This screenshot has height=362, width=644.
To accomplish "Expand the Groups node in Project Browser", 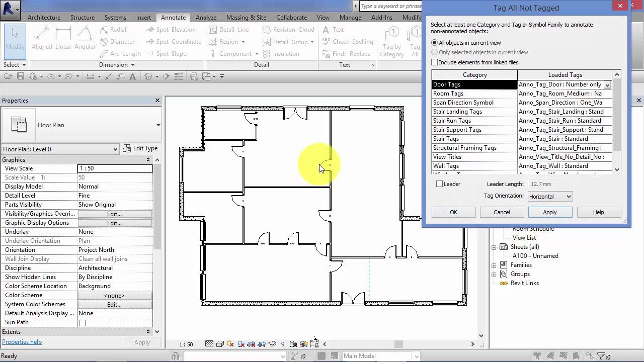I will pos(494,274).
